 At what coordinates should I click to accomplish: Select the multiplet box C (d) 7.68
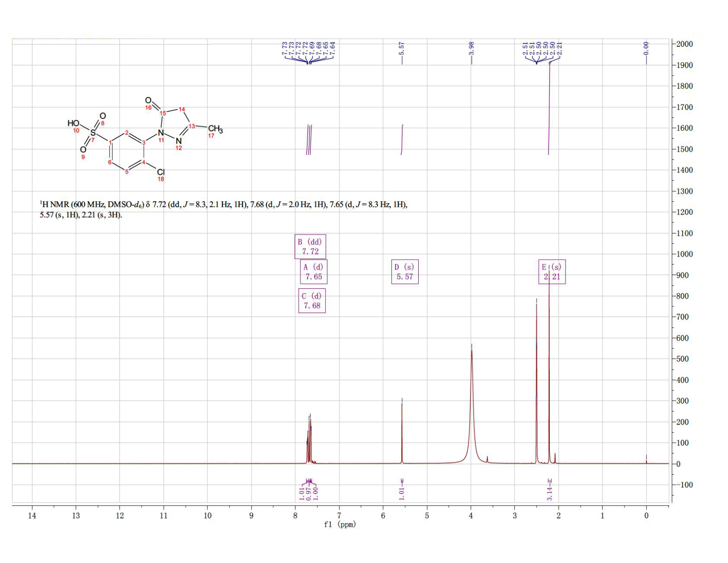point(312,301)
